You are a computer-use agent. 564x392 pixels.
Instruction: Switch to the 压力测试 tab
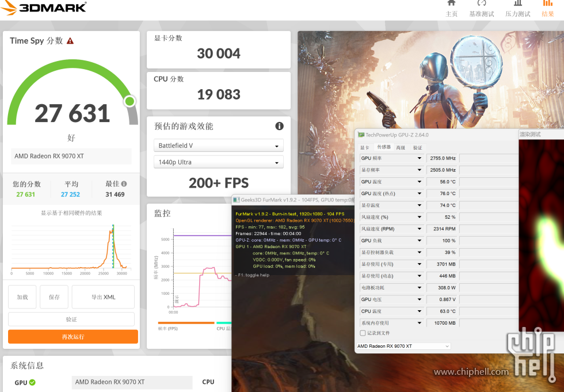coord(517,9)
